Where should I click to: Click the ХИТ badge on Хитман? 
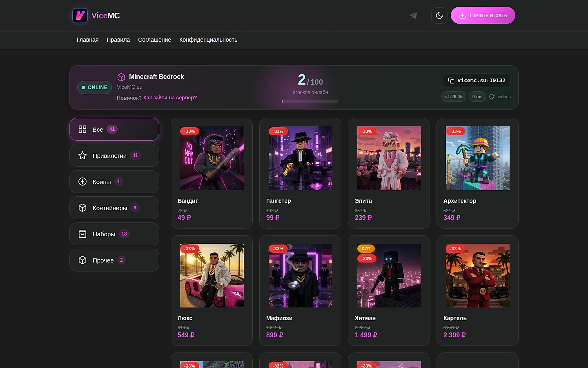click(x=366, y=249)
